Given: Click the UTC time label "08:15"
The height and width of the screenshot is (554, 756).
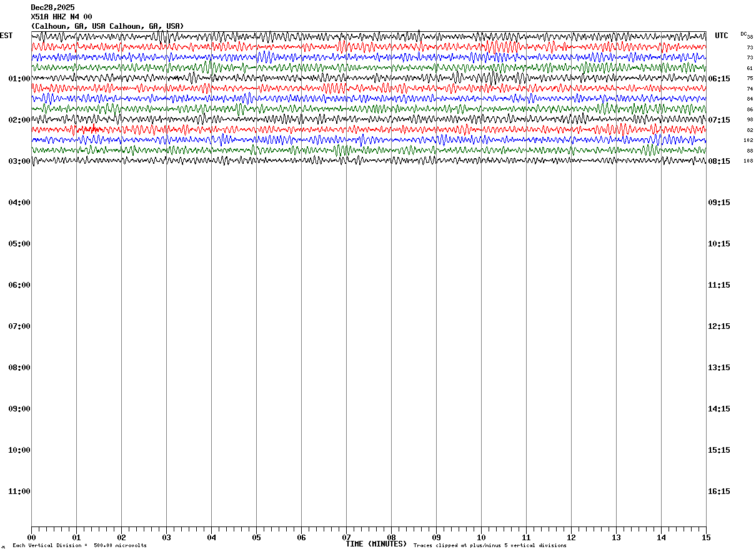Looking at the screenshot, I should click(719, 161).
